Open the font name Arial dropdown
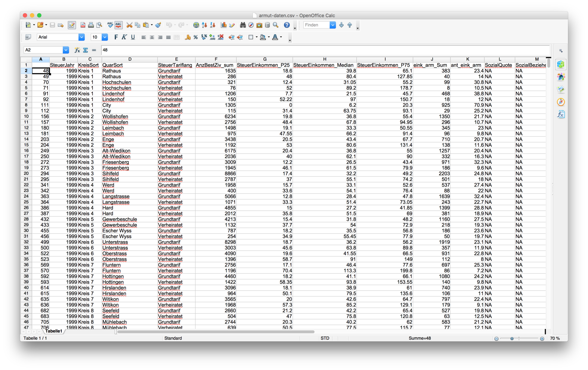This screenshot has width=588, height=370. [x=81, y=37]
